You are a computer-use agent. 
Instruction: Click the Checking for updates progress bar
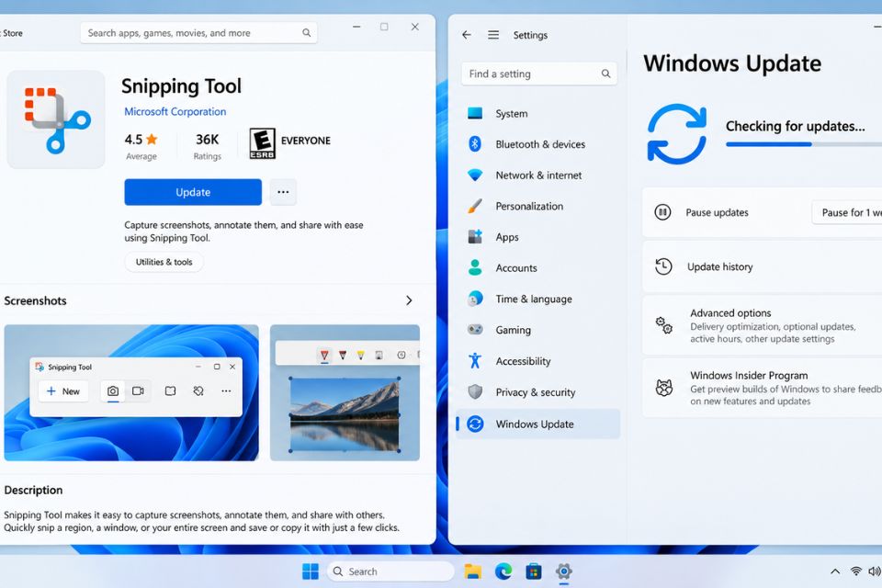click(804, 144)
